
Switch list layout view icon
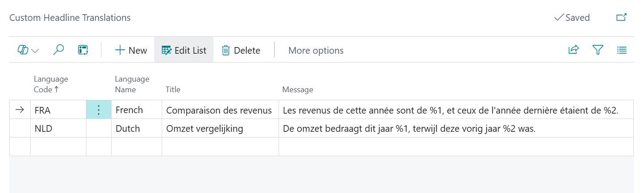pyautogui.click(x=622, y=50)
